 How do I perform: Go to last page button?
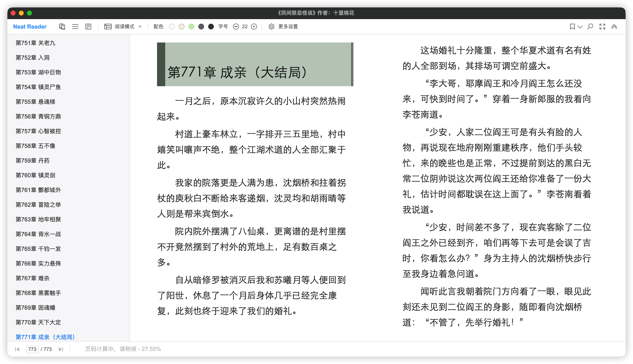point(61,349)
